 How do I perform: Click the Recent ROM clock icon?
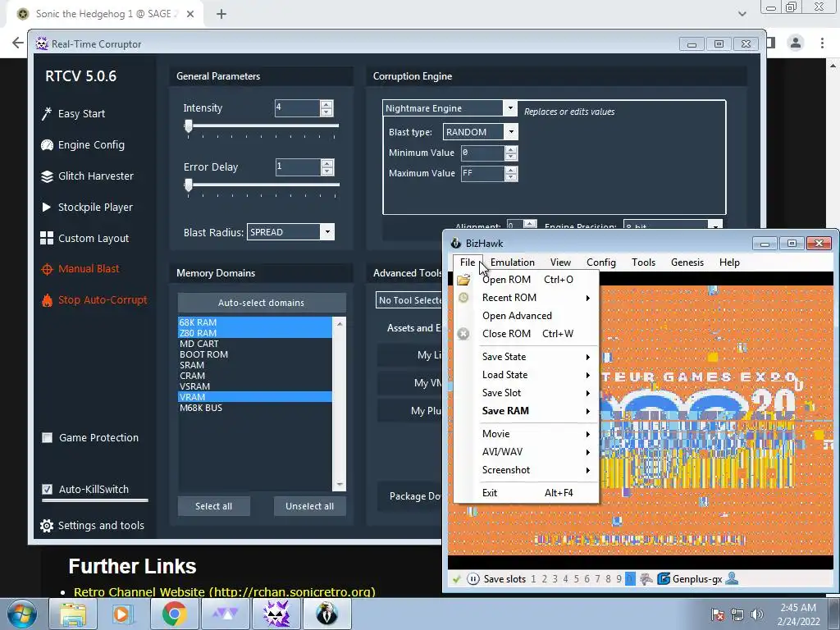point(463,298)
